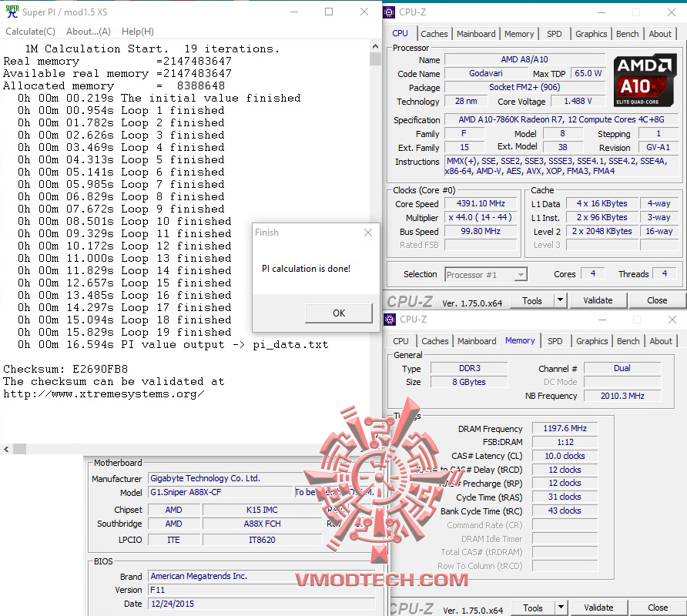
Task: Minimize the Super PI window
Action: [294, 12]
